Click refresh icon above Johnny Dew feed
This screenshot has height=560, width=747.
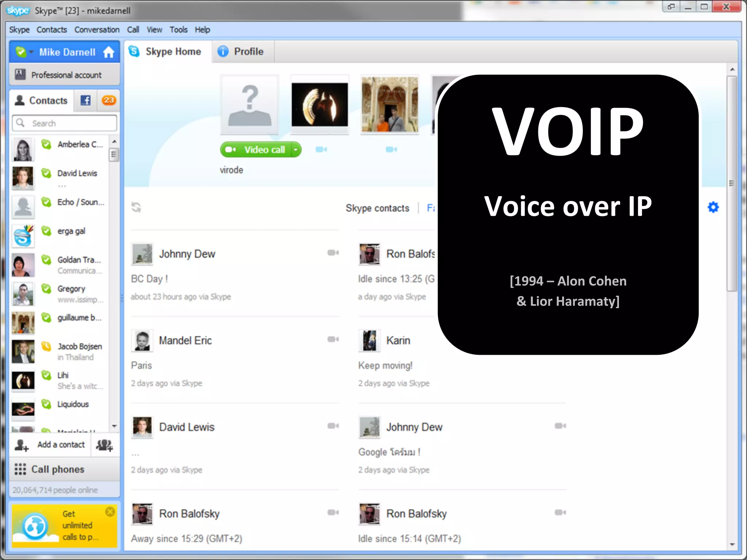coord(136,207)
